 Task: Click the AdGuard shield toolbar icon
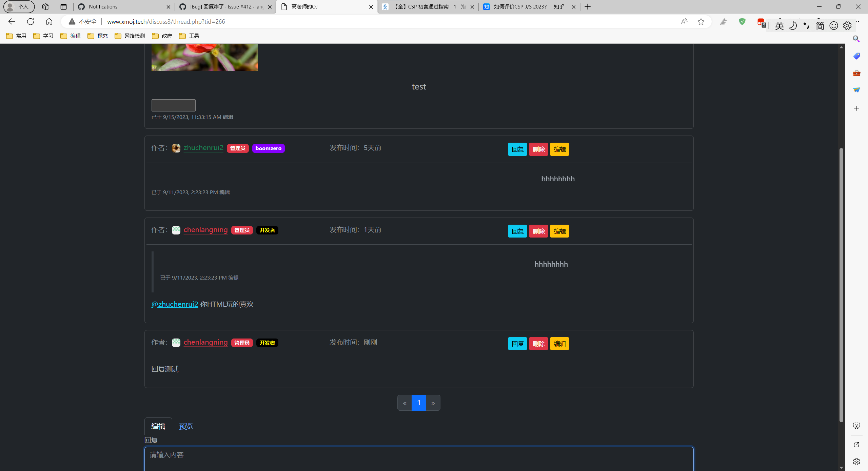pos(742,21)
